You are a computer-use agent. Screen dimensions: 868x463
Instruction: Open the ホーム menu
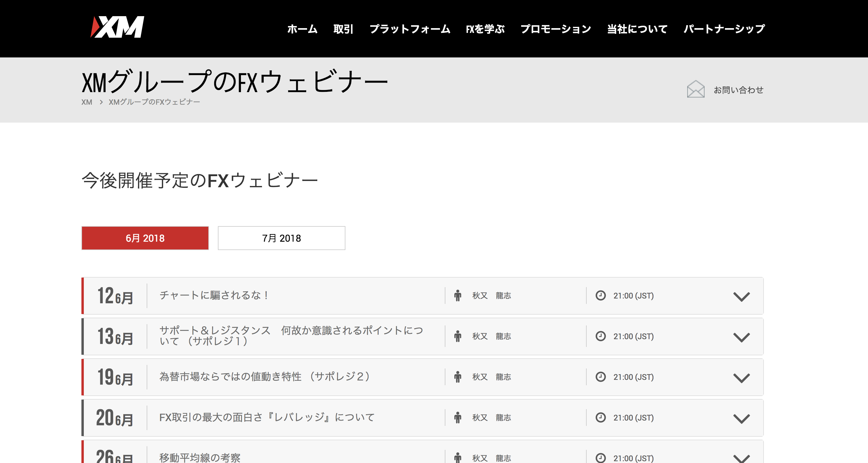302,29
